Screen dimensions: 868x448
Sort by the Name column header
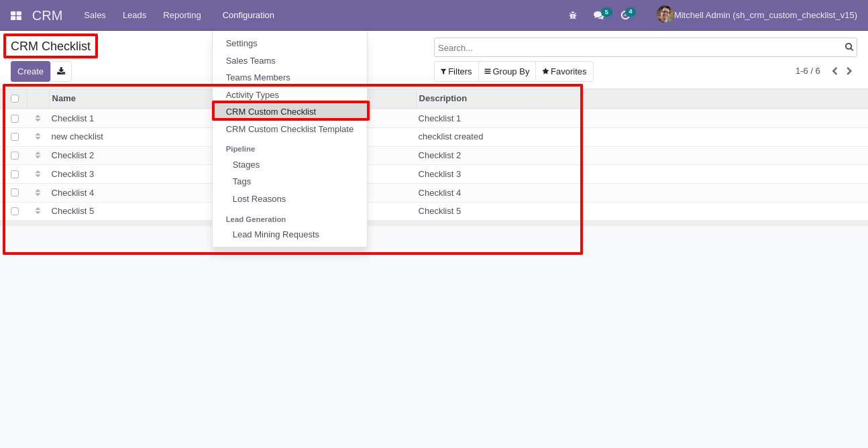(64, 99)
